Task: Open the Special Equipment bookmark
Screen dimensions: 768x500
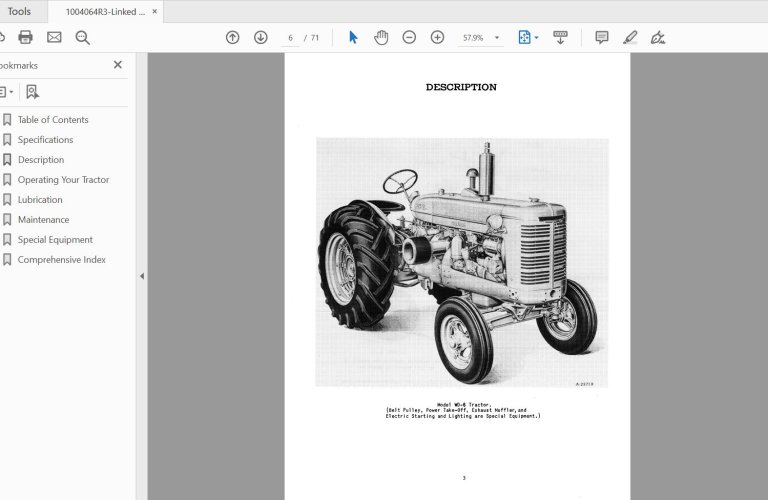Action: 55,240
